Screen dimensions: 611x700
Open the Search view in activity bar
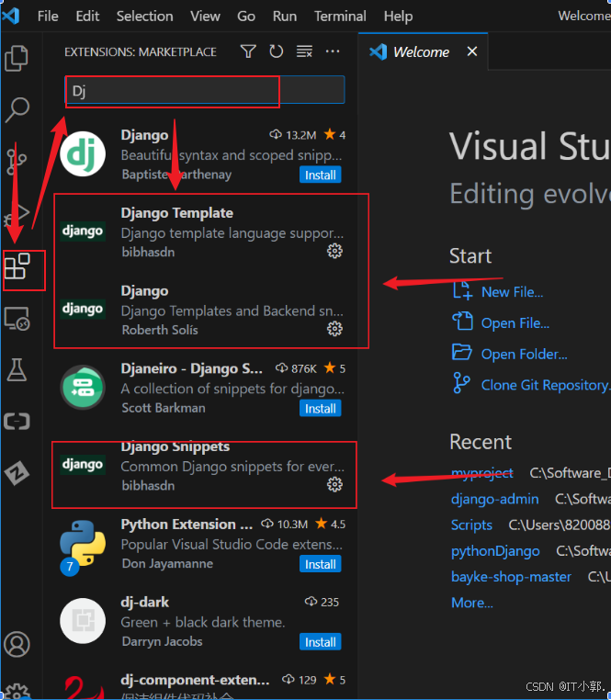tap(17, 110)
